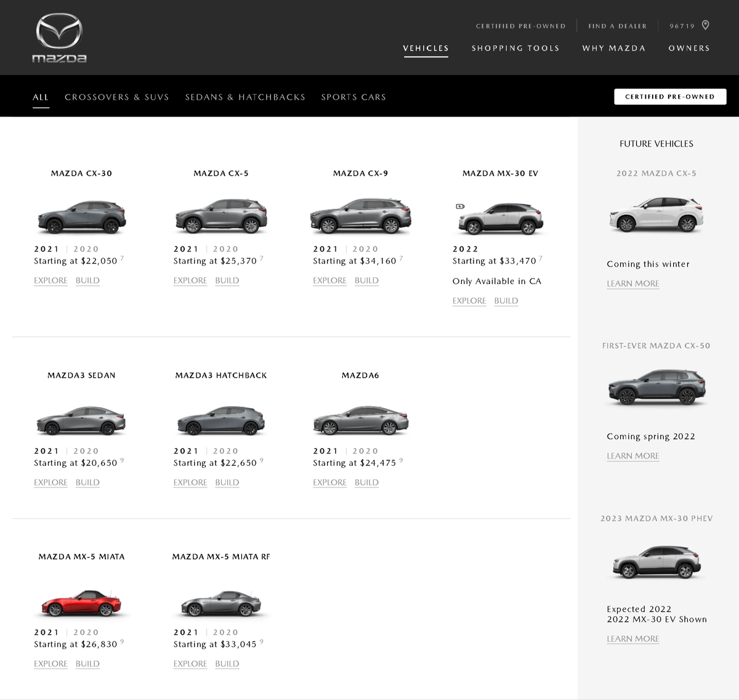Click the Mazda3 Hatchback car image
Image resolution: width=739 pixels, height=700 pixels.
click(x=221, y=420)
